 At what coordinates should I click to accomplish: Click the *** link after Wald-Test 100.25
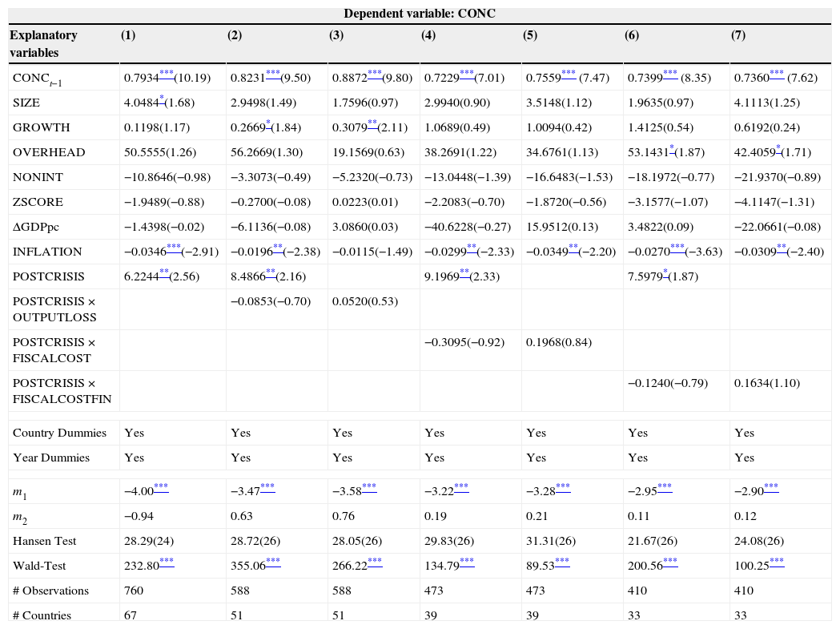coord(777,562)
